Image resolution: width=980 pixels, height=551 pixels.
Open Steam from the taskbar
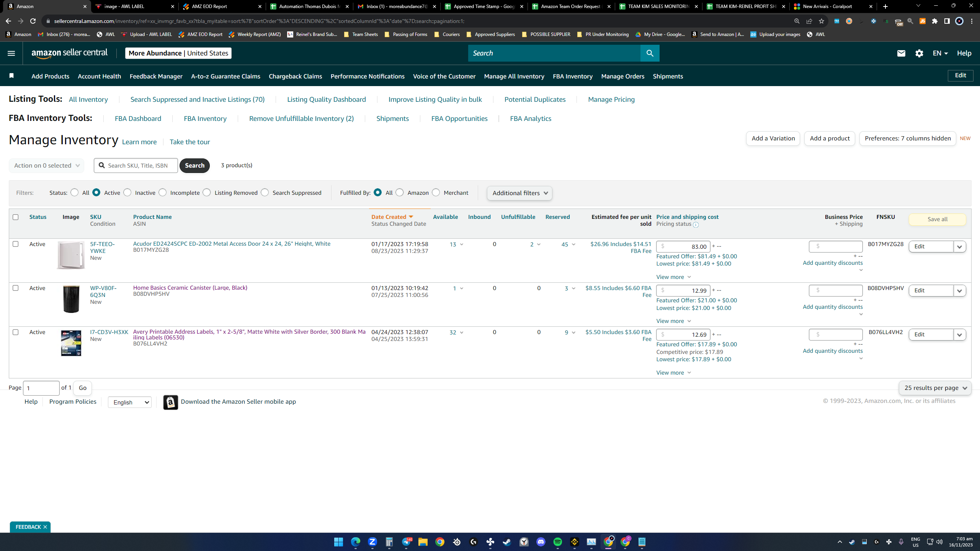tap(507, 542)
